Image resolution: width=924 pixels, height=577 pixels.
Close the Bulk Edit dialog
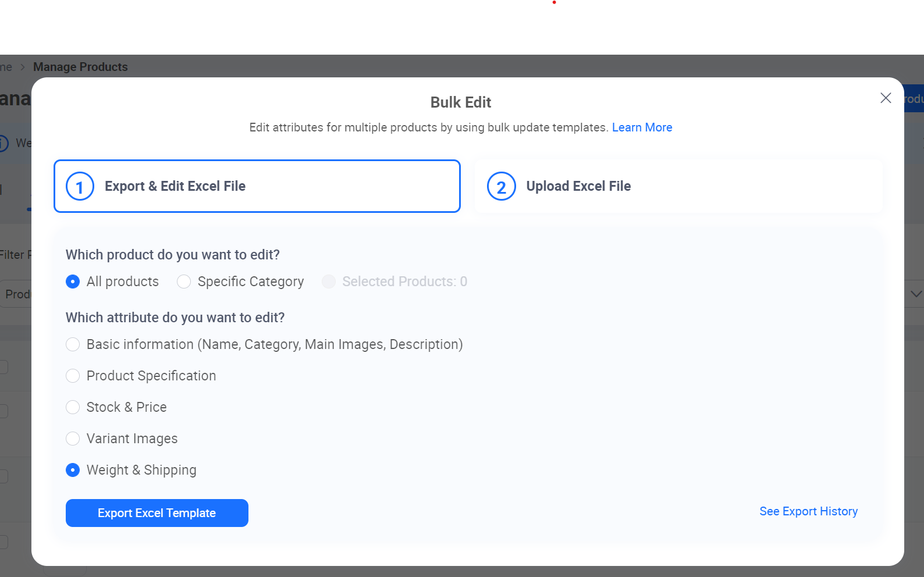tap(886, 98)
